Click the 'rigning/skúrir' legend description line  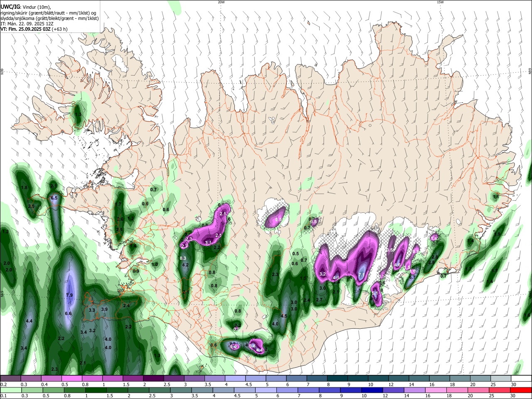(48, 12)
